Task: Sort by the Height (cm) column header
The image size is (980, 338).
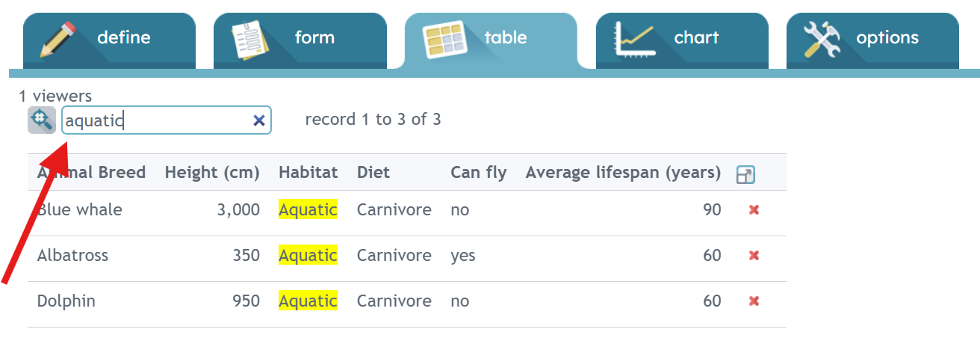Action: (212, 173)
